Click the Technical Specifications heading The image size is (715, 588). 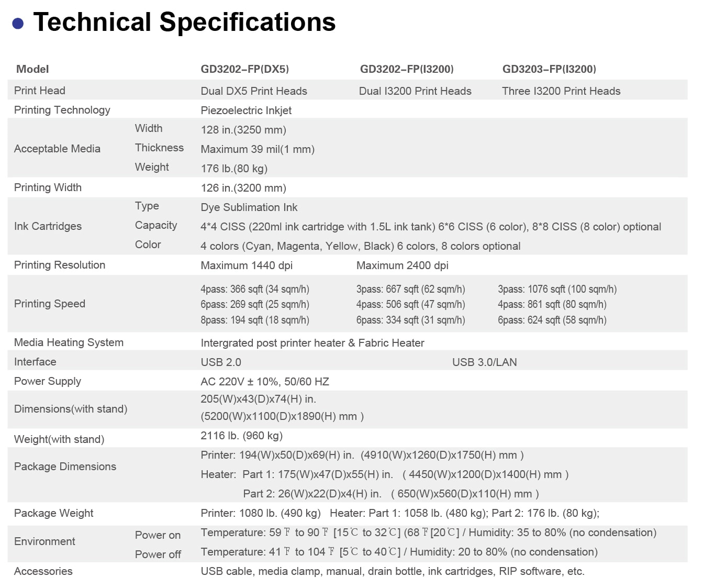(x=184, y=22)
